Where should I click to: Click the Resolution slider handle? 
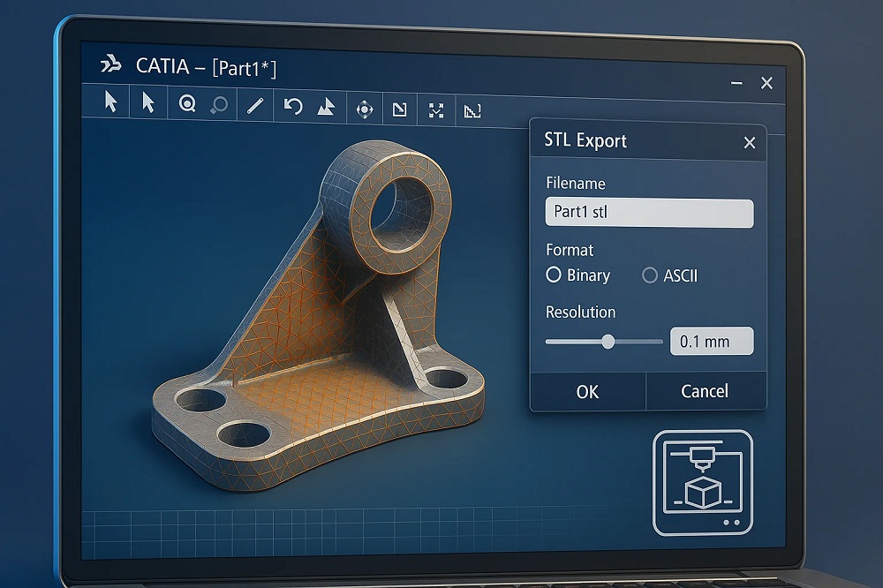tap(608, 342)
